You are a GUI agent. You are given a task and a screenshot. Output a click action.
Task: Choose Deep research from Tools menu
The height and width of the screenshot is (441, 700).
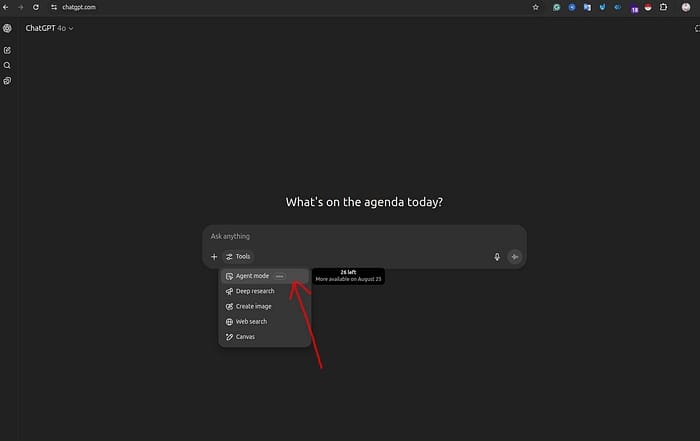pos(264,291)
